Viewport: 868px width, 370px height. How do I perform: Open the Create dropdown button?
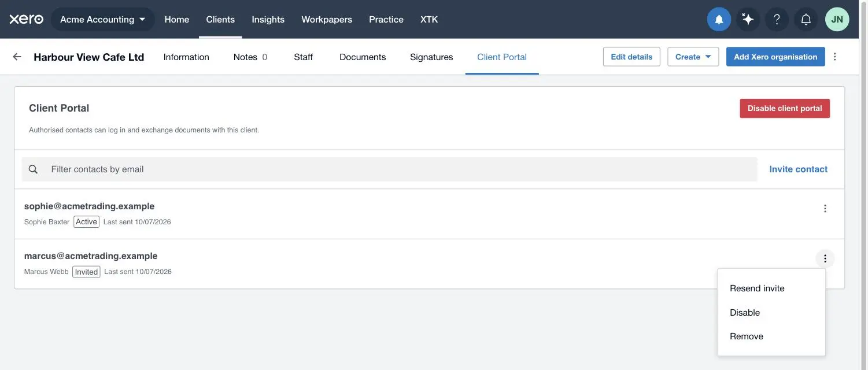coord(693,57)
